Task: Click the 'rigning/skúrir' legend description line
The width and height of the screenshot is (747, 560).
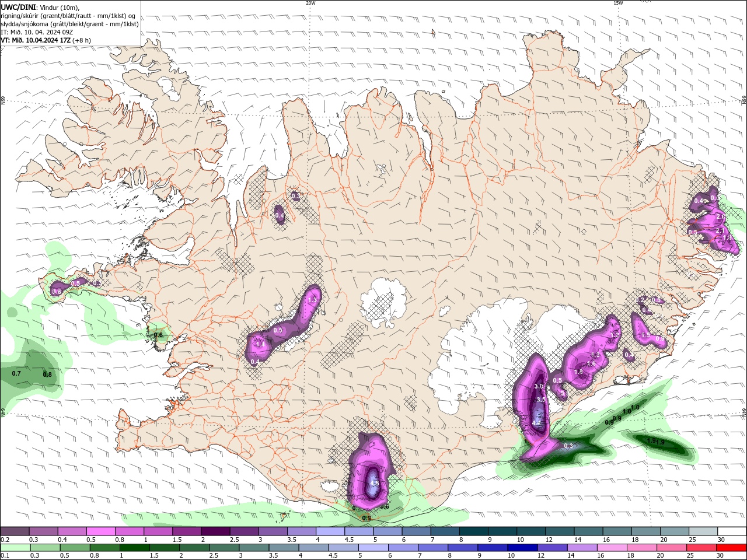Action: coord(69,16)
